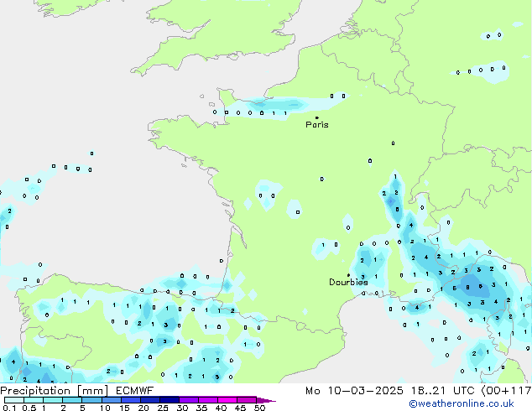The height and width of the screenshot is (411, 532).
Task: Click the '0.1' legend scale value
Action: 9,408
